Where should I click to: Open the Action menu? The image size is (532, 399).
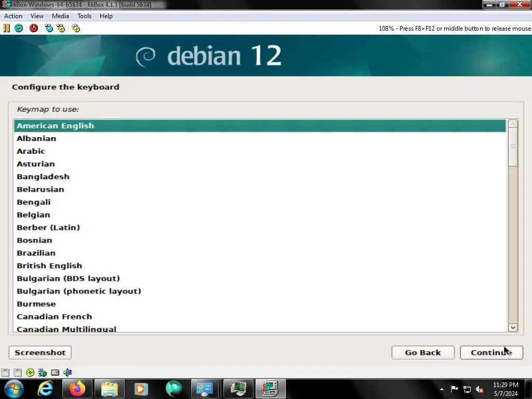13,16
